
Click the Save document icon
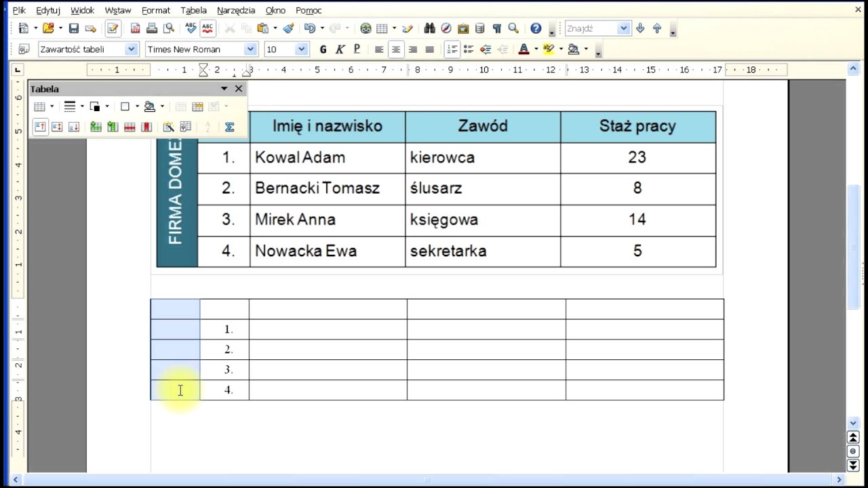pos(74,28)
